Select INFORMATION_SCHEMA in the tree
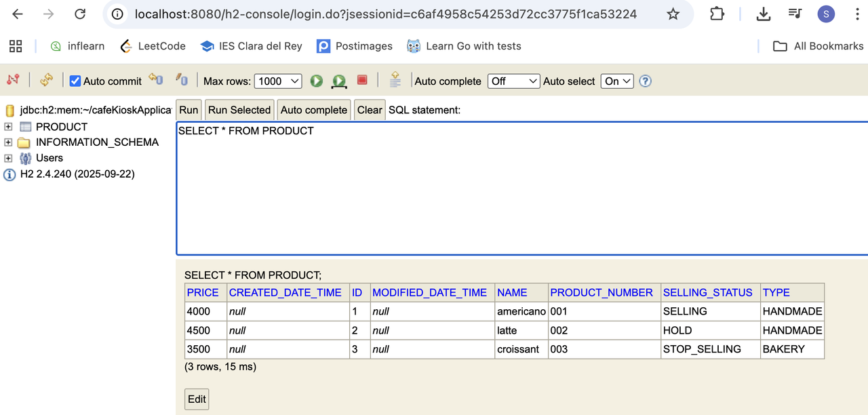The image size is (868, 415). (x=98, y=142)
